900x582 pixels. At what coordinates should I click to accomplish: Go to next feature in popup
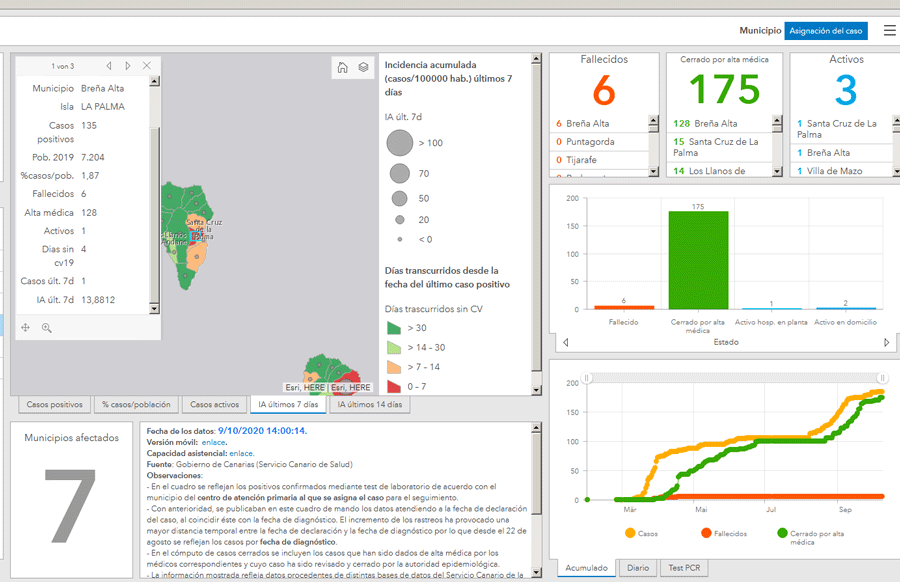pyautogui.click(x=128, y=66)
